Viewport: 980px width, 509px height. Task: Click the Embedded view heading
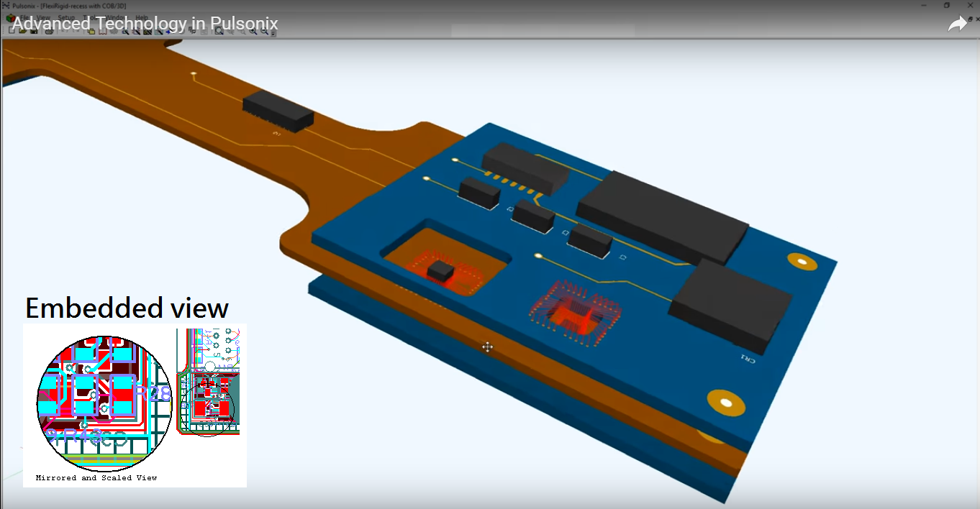(127, 308)
